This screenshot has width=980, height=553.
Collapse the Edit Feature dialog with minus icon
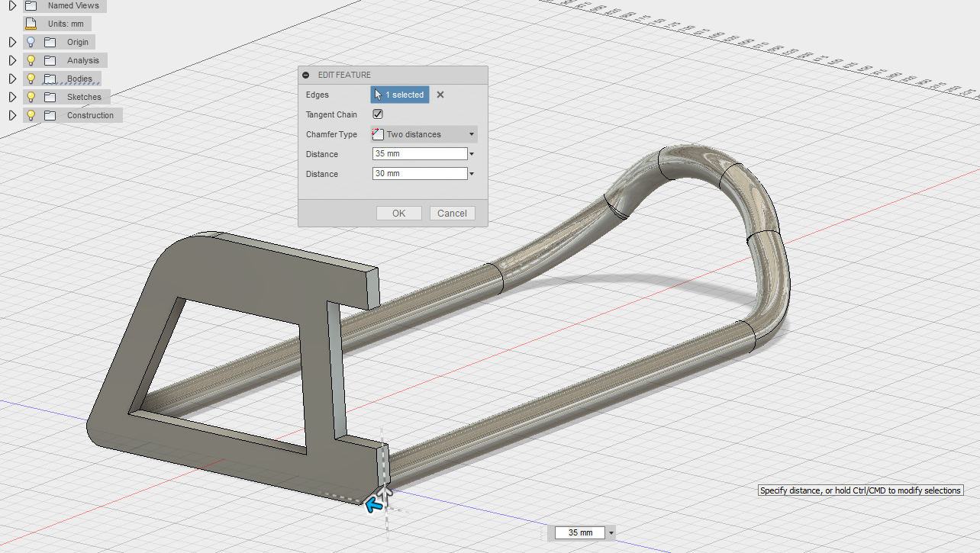306,76
